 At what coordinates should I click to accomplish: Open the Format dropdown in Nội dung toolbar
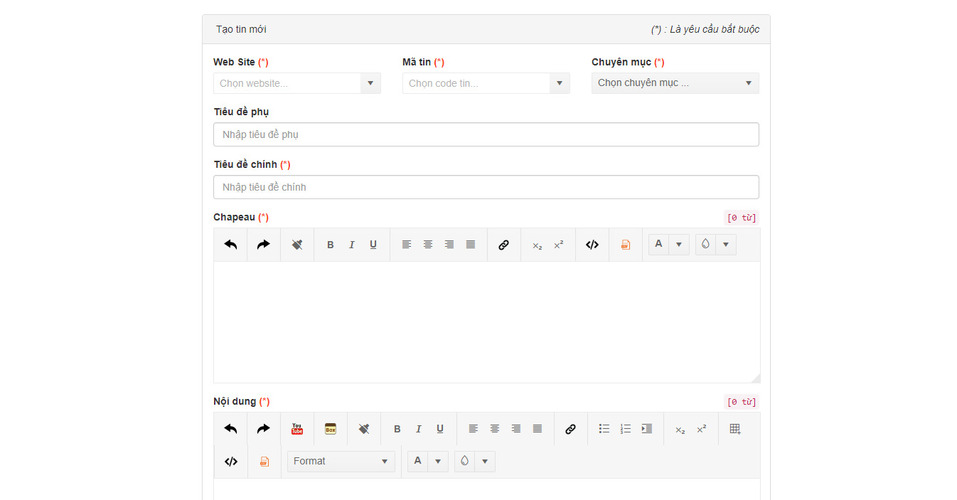click(x=341, y=461)
